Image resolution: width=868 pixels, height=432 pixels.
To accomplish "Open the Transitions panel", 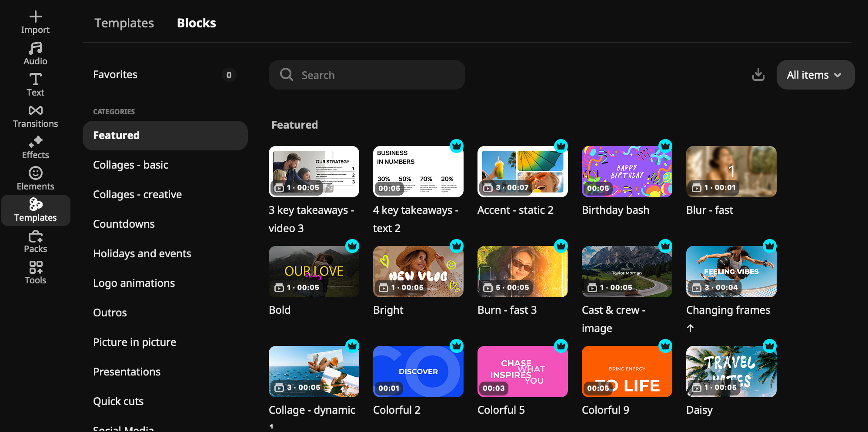I will click(35, 116).
